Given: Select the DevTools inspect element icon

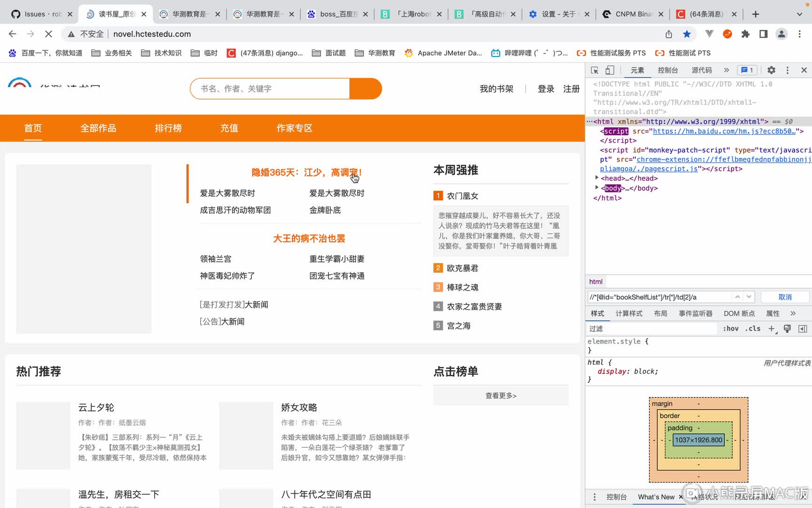Looking at the screenshot, I should coord(594,70).
